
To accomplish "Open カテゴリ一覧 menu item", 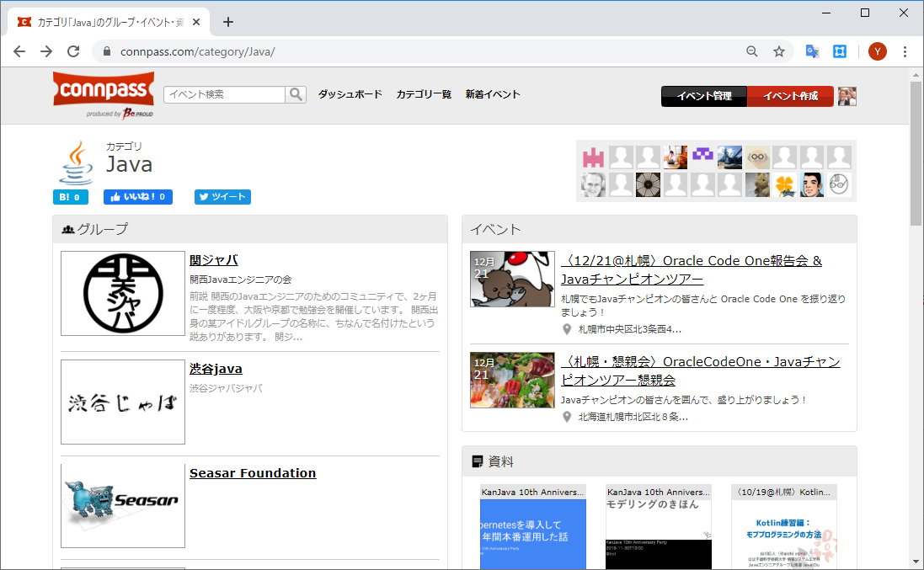I will 424,94.
